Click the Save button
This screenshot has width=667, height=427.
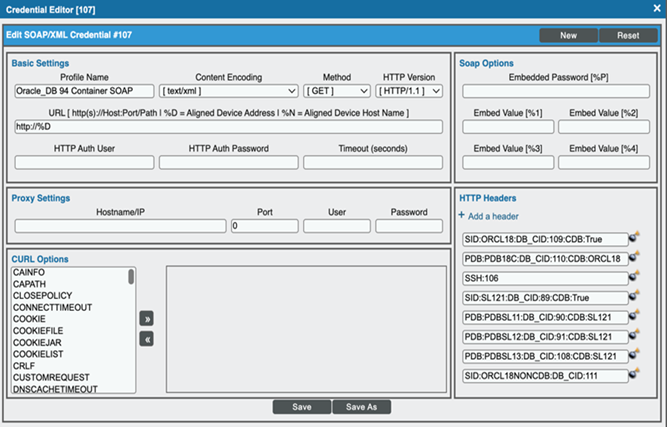302,407
